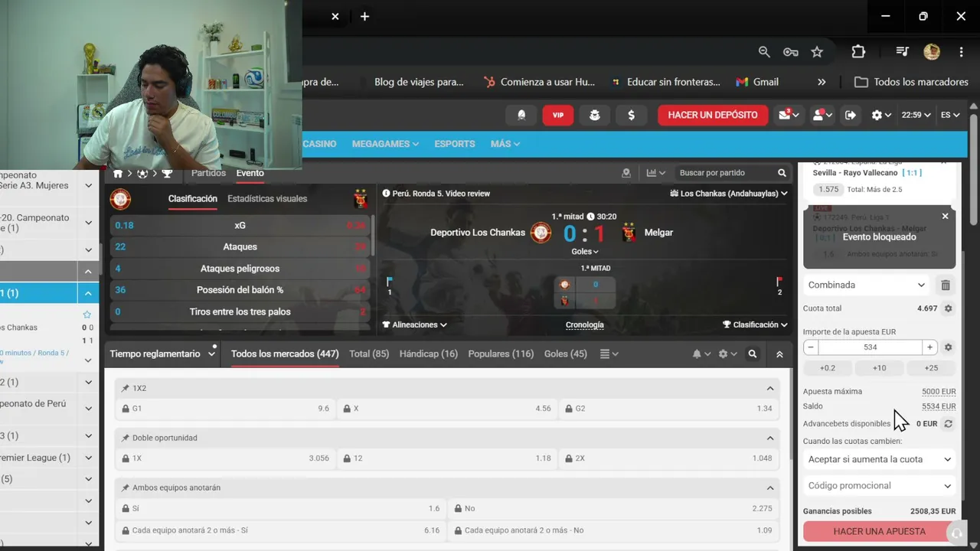980x551 pixels.
Task: Open the MÁS navigation menu
Action: [505, 144]
